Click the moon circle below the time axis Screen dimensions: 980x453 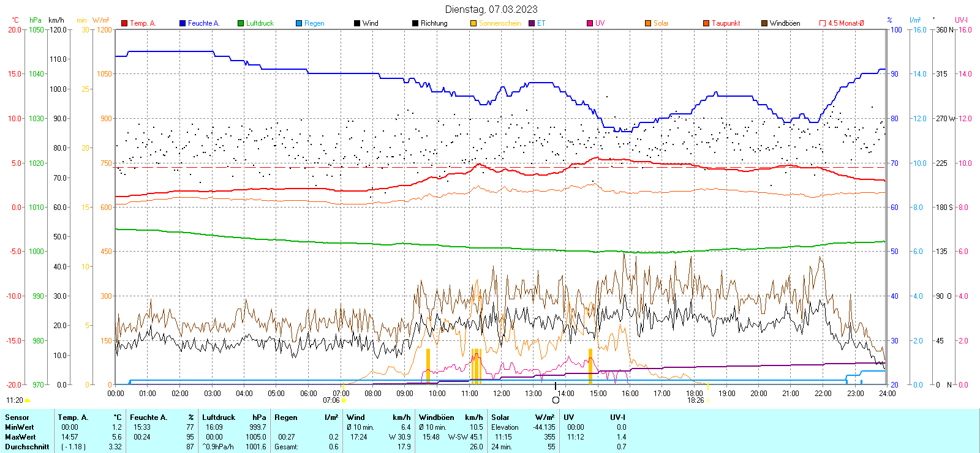(x=556, y=400)
